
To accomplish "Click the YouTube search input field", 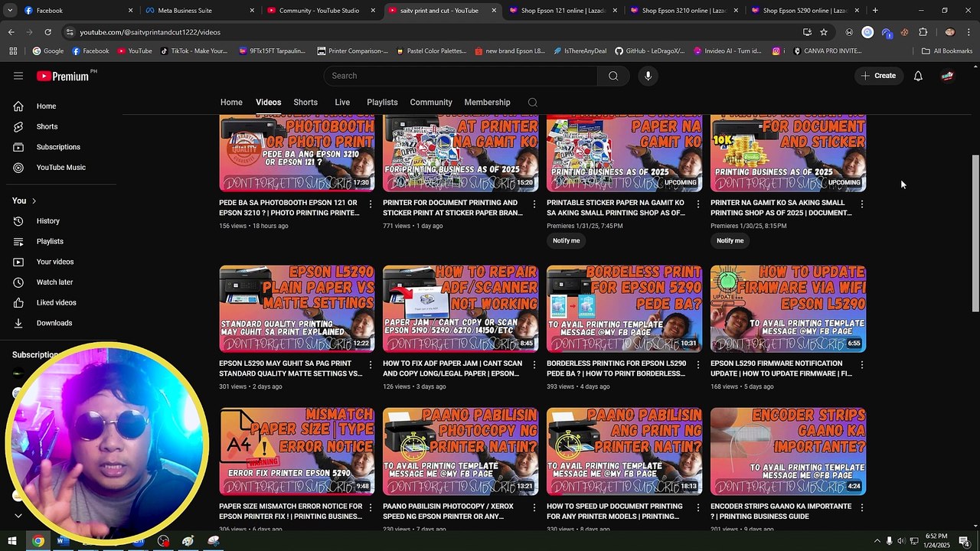I will (463, 76).
